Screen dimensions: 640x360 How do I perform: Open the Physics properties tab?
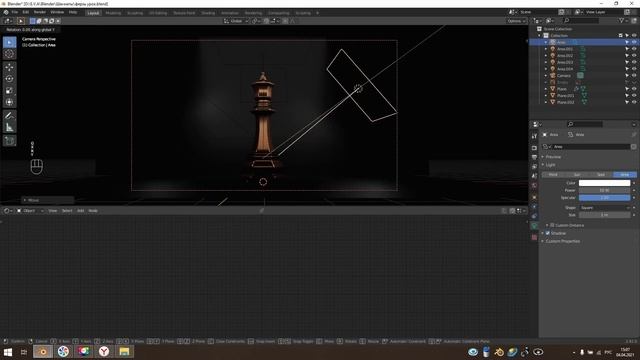[534, 207]
